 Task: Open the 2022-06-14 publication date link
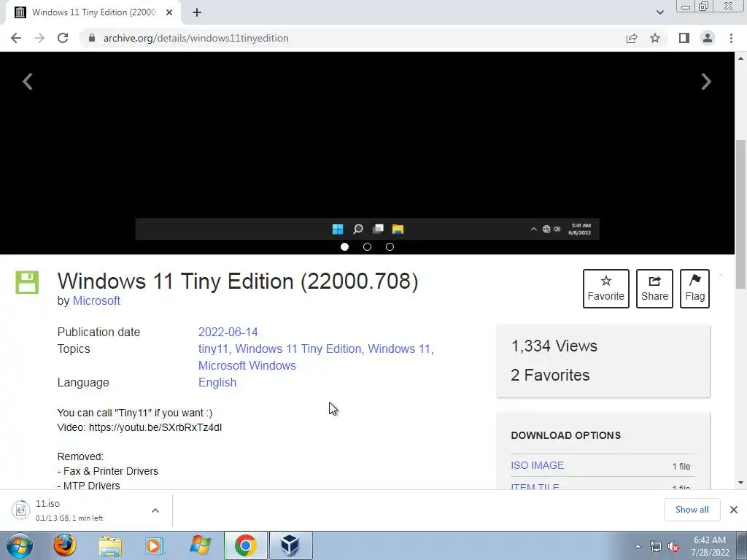228,332
